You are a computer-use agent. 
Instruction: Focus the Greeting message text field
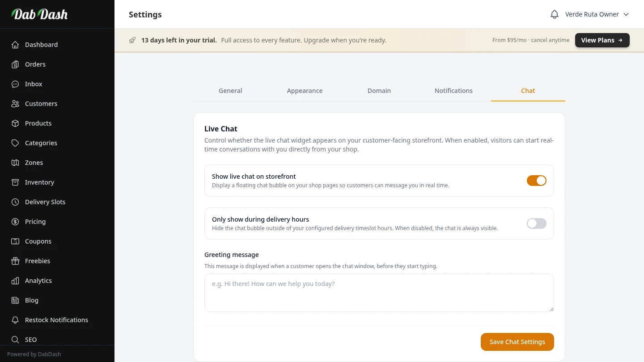379,293
